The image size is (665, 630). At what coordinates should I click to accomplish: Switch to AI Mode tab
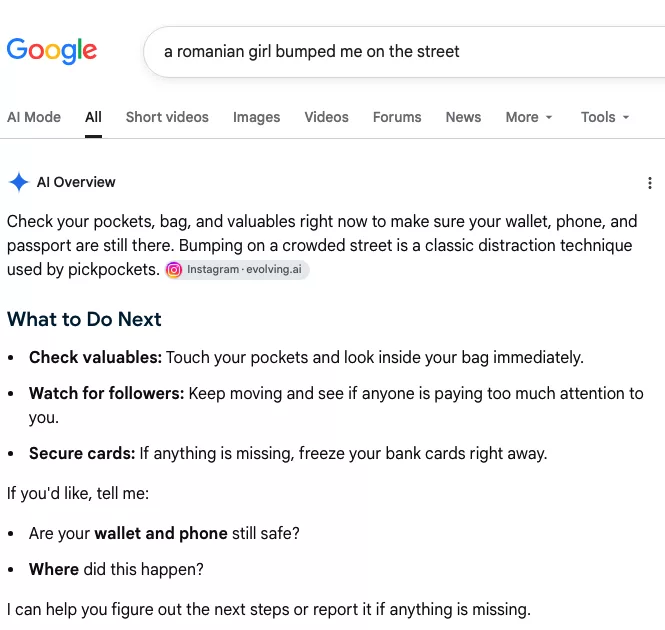(x=34, y=117)
